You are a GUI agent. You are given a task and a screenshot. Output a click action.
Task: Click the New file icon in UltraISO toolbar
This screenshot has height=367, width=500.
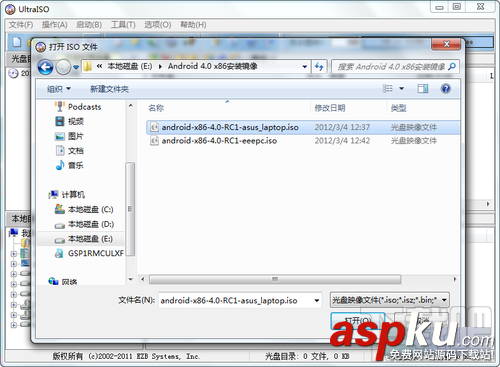(17, 42)
